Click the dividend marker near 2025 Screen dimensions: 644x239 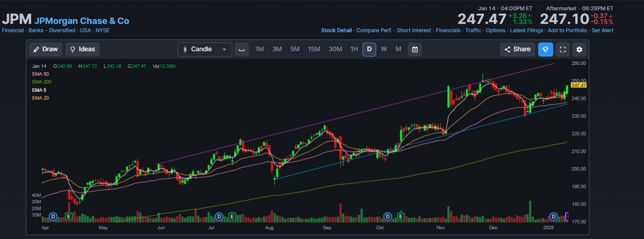[x=553, y=216]
